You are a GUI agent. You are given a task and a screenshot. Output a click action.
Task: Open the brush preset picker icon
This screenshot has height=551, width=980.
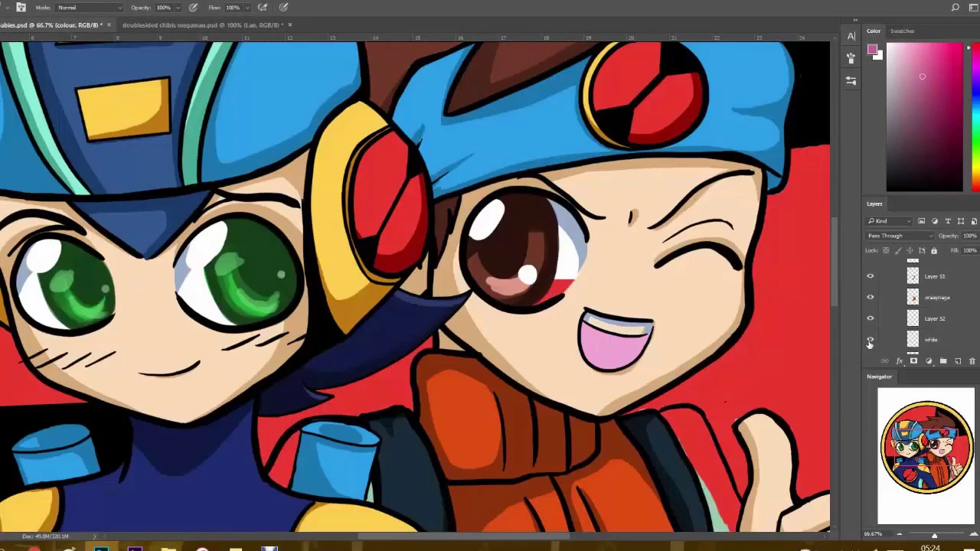21,7
